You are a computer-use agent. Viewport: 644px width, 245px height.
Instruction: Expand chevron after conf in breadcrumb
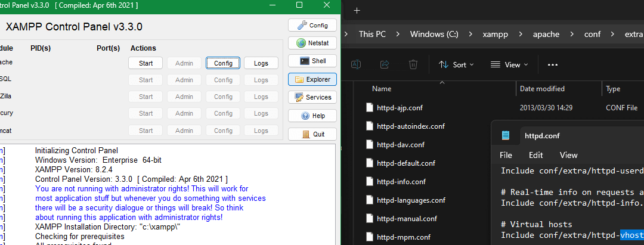click(613, 34)
